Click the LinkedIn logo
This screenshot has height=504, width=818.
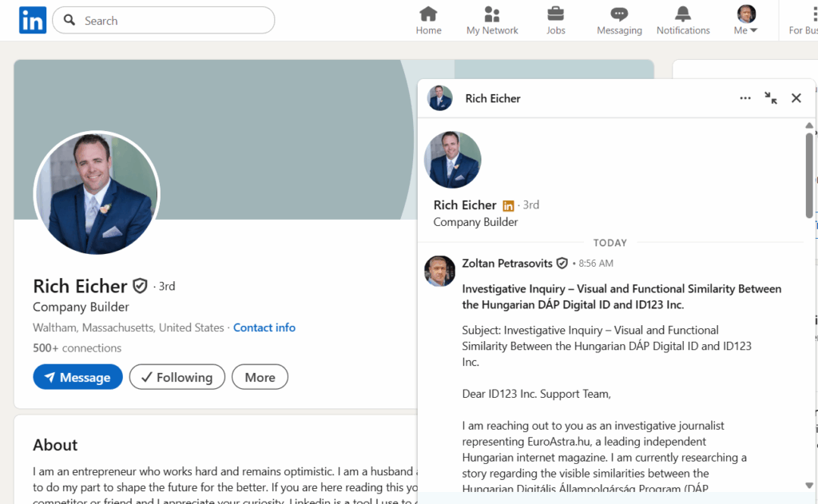[32, 19]
